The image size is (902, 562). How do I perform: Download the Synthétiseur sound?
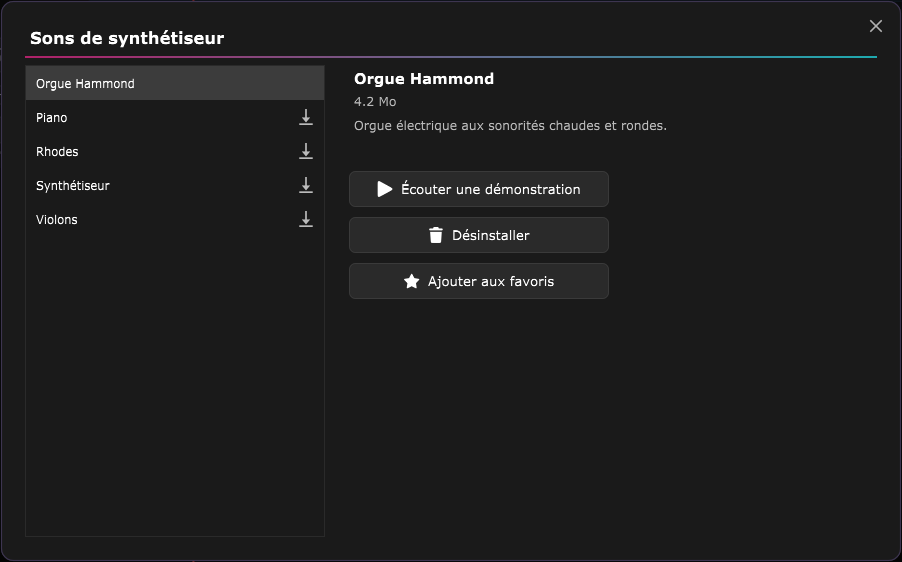point(306,185)
